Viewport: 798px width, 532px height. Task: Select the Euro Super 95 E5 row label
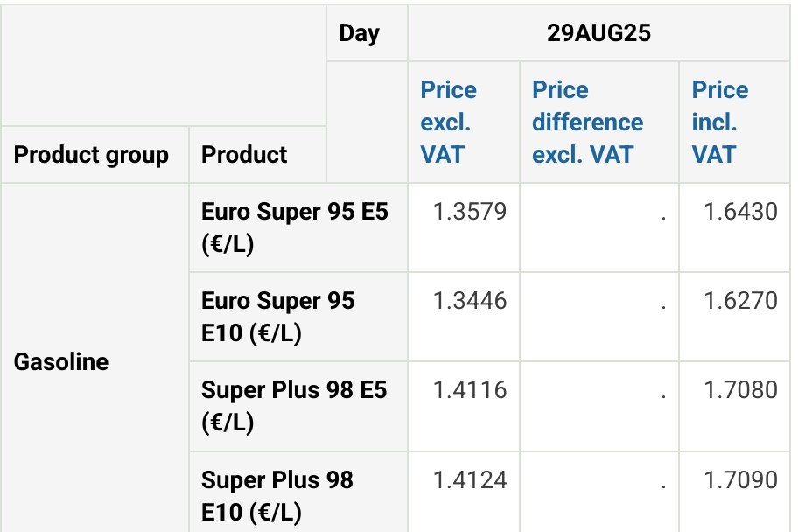coord(294,227)
